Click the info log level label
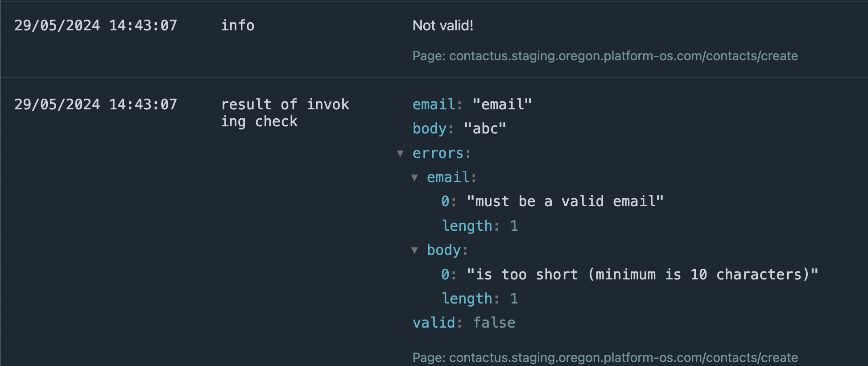This screenshot has width=868, height=366. pyautogui.click(x=237, y=25)
